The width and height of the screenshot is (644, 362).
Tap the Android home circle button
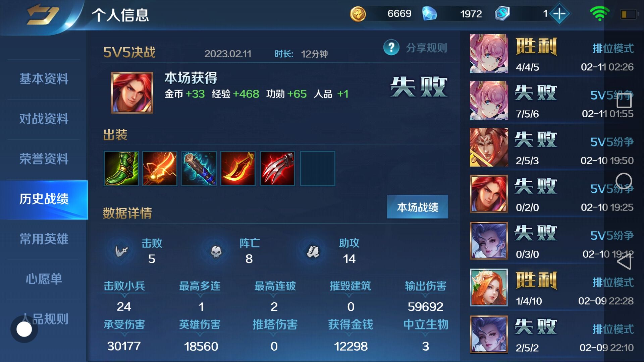coord(624,181)
